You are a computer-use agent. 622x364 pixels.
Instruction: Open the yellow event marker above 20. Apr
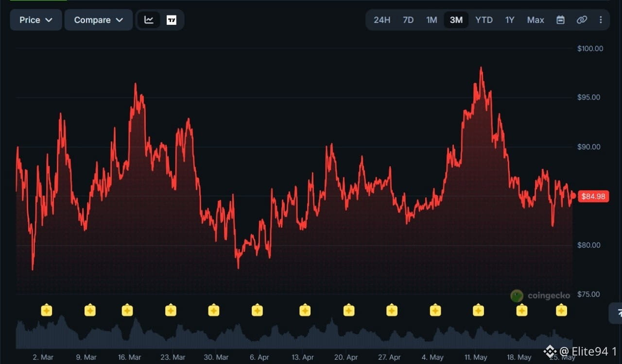348,310
